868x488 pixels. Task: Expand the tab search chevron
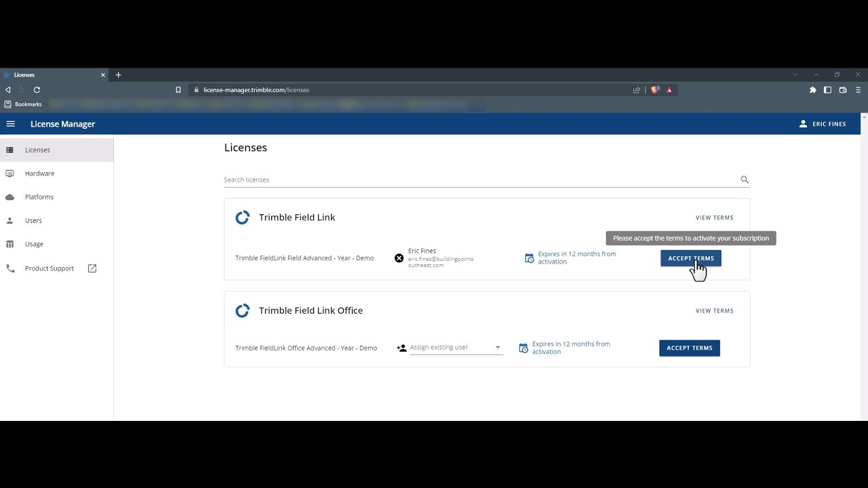795,75
